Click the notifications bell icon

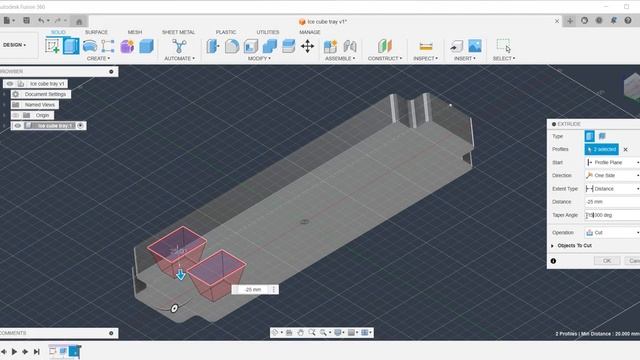tap(613, 20)
